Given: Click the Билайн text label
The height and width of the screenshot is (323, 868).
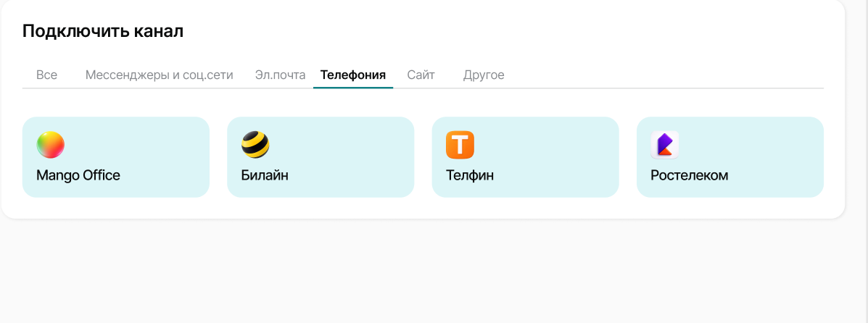Looking at the screenshot, I should 265,175.
